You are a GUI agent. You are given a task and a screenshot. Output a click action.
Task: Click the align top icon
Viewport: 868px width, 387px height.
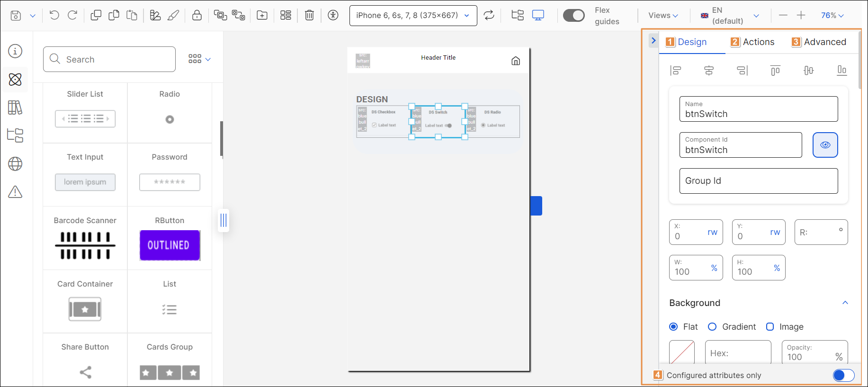[x=775, y=71]
